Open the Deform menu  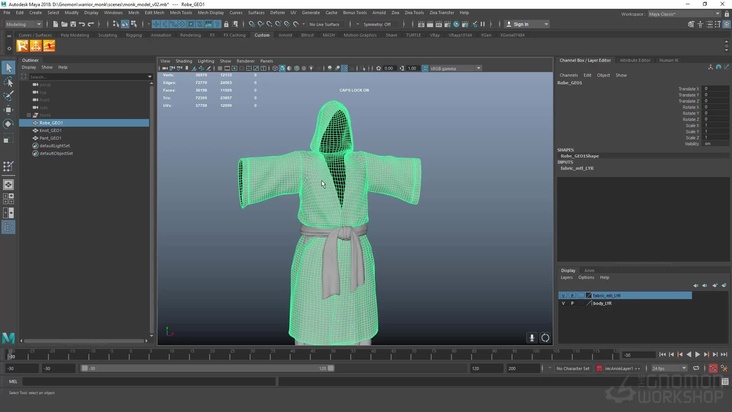click(277, 13)
